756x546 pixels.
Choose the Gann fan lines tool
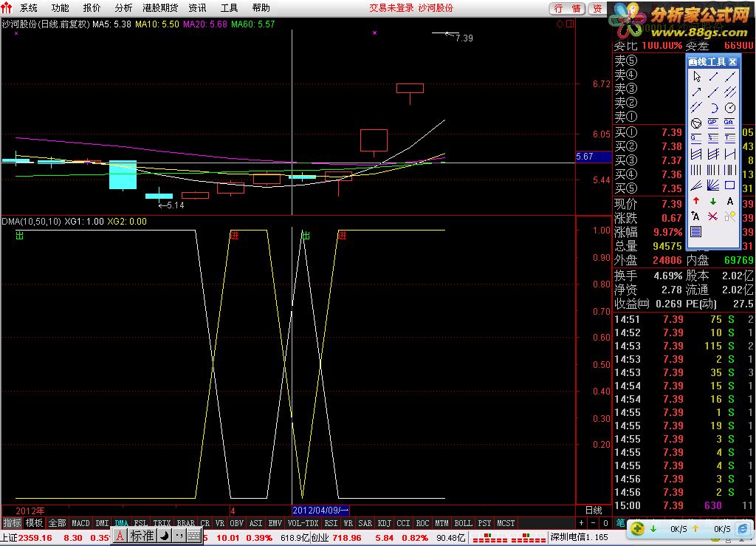pos(713,185)
